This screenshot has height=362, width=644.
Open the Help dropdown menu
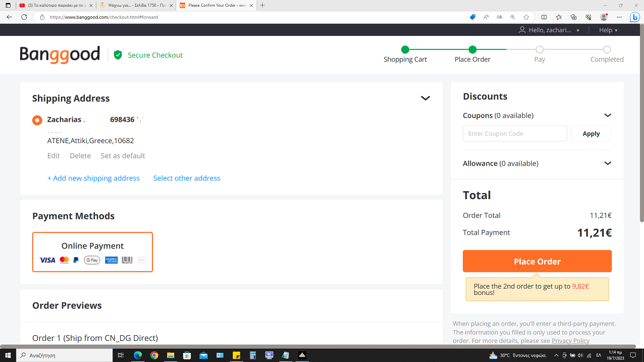click(x=608, y=30)
